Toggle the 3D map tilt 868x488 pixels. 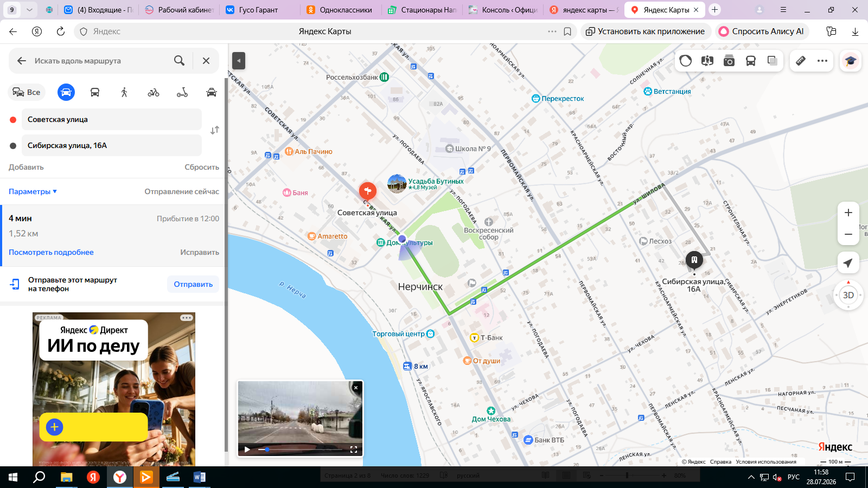[848, 296]
